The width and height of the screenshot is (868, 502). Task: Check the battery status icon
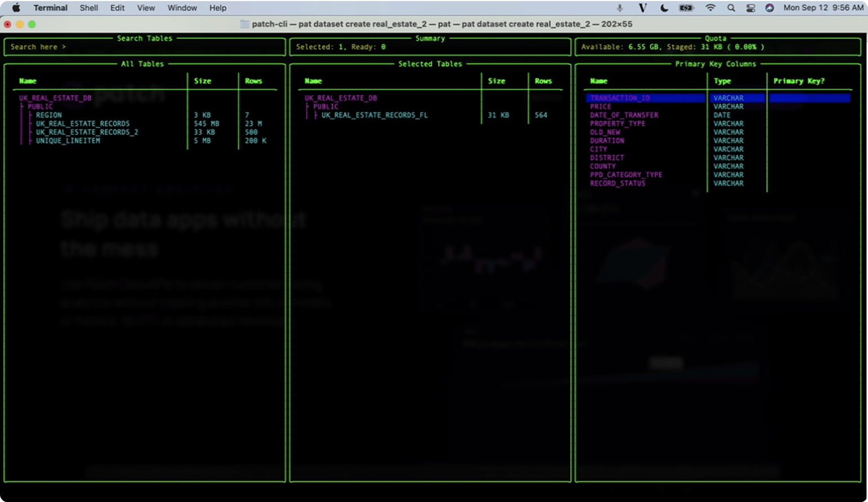(x=686, y=8)
